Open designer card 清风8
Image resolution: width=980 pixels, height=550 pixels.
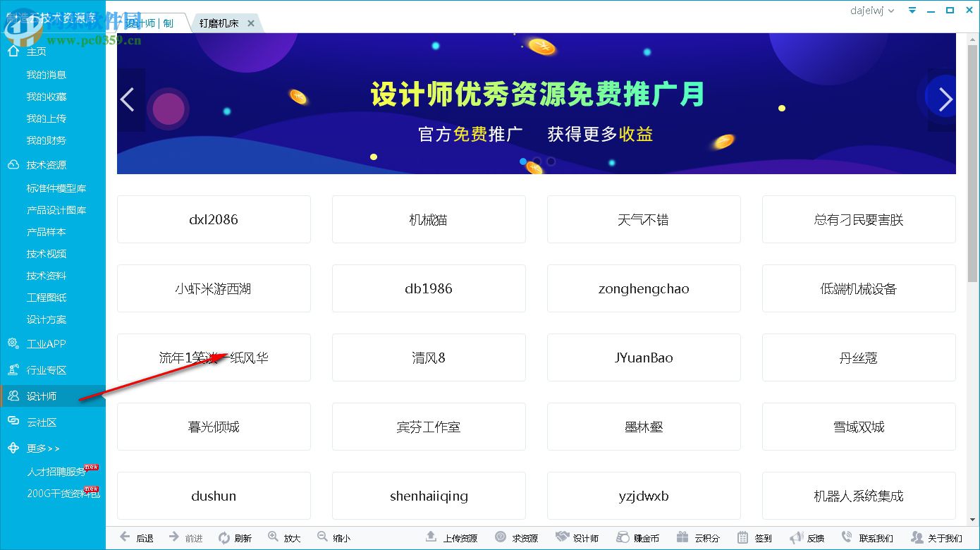click(429, 357)
